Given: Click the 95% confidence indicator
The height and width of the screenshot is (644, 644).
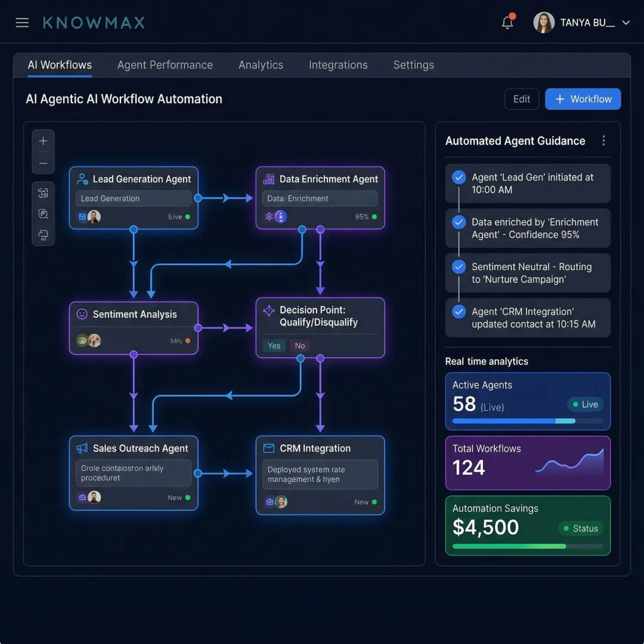Looking at the screenshot, I should coord(366,217).
